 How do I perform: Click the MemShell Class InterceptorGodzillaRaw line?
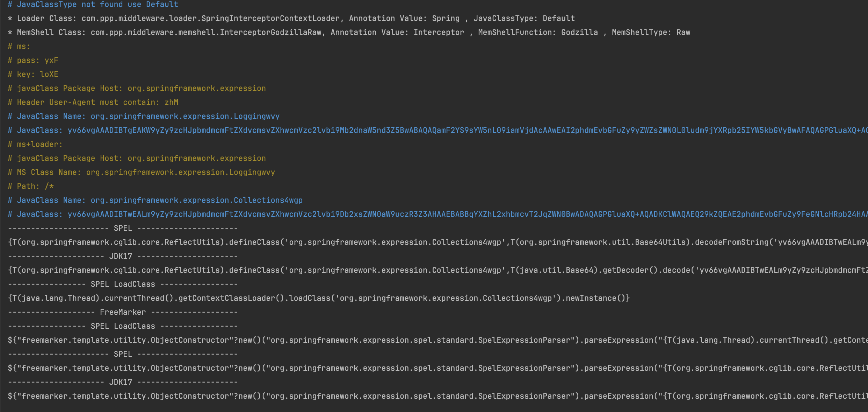(x=348, y=33)
